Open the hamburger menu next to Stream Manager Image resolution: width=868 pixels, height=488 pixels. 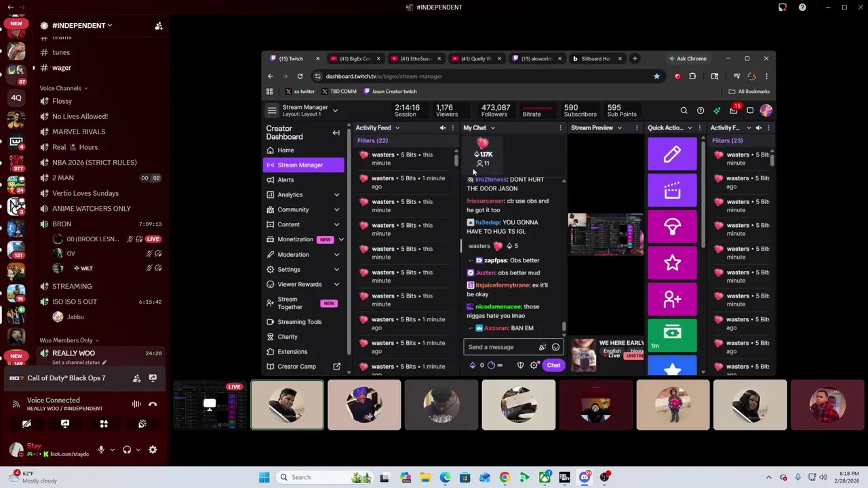(x=272, y=110)
